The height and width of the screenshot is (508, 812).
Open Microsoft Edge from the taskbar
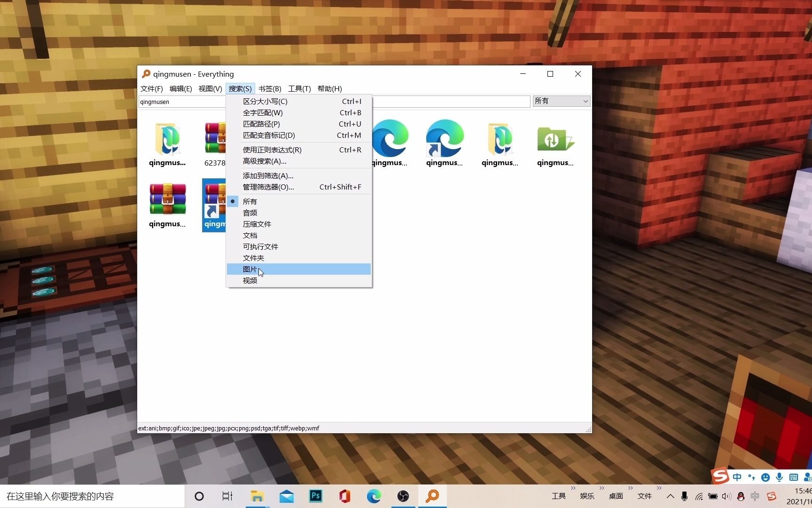click(374, 496)
